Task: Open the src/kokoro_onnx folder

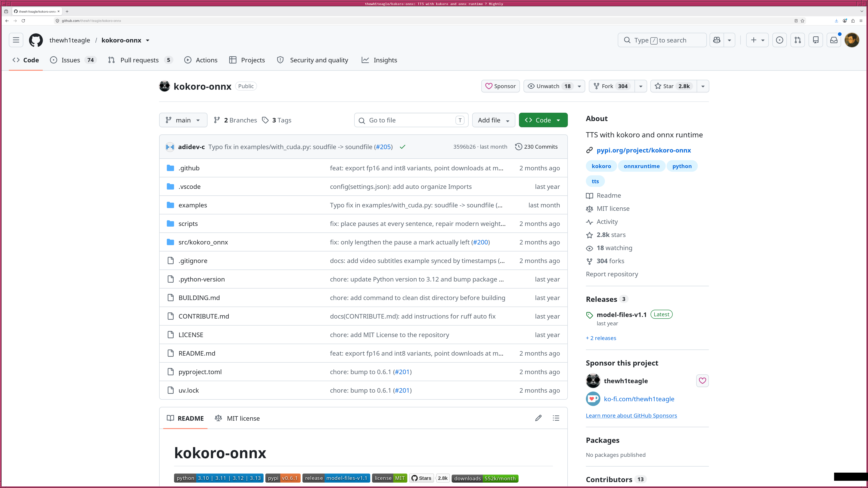Action: [203, 242]
